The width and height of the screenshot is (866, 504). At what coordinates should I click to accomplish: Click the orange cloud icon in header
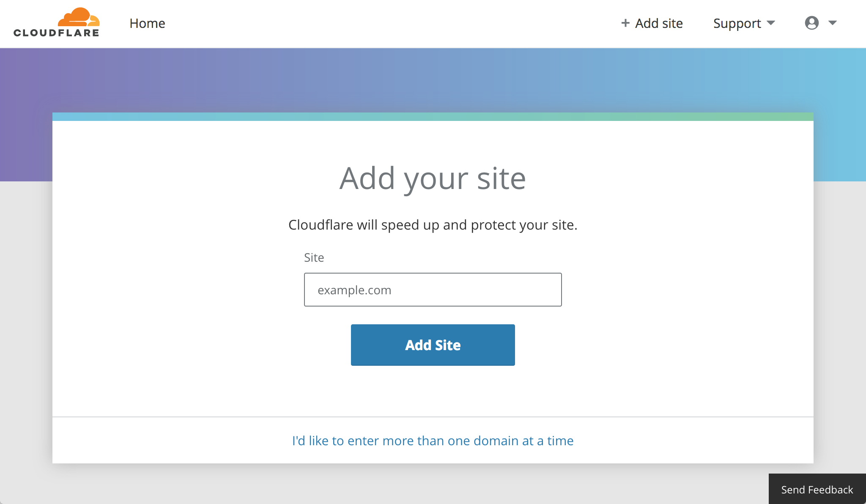point(79,17)
